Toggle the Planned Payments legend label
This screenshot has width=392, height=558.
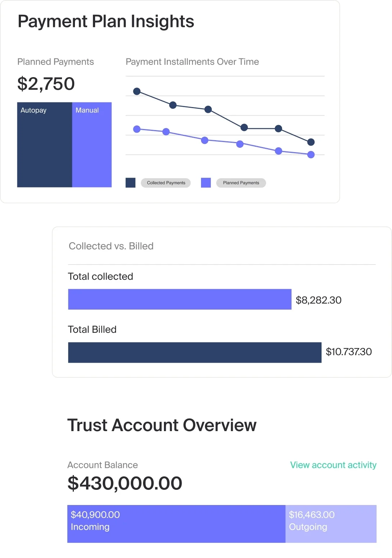(x=241, y=183)
